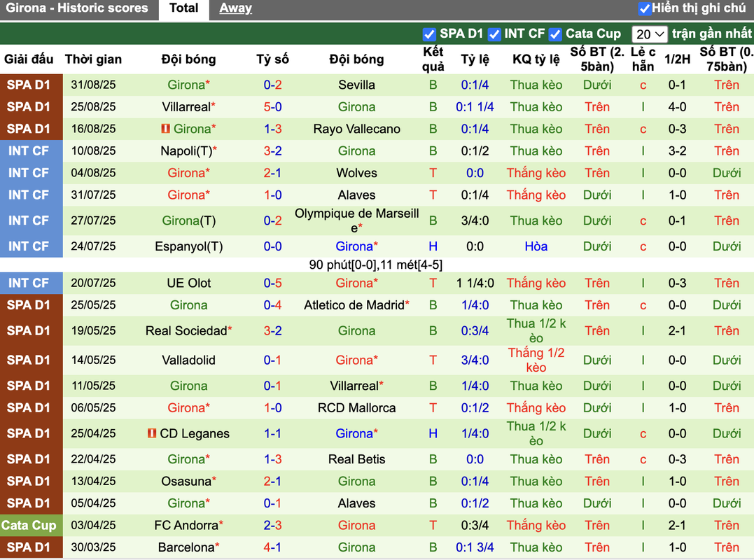Open UE Olot team link
The height and width of the screenshot is (560, 754).
coord(188,283)
